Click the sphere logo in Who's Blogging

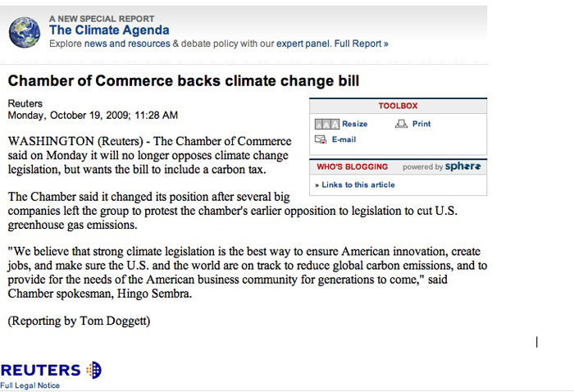[462, 166]
